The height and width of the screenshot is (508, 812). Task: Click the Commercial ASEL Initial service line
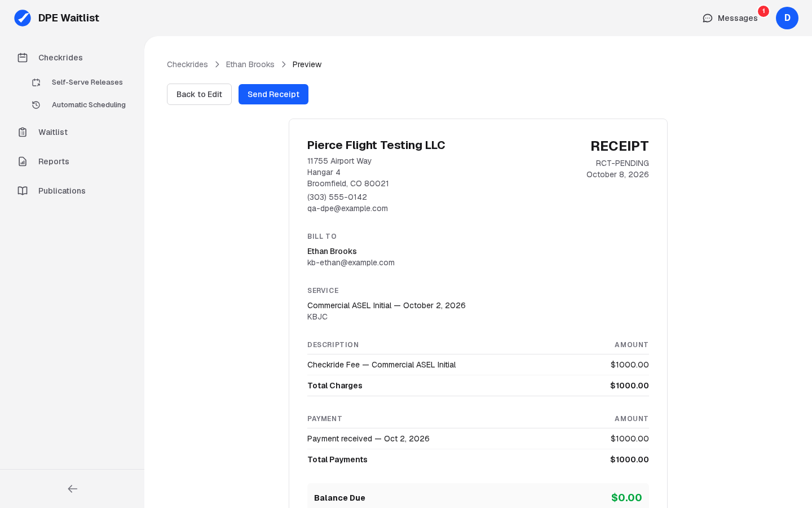pyautogui.click(x=386, y=305)
